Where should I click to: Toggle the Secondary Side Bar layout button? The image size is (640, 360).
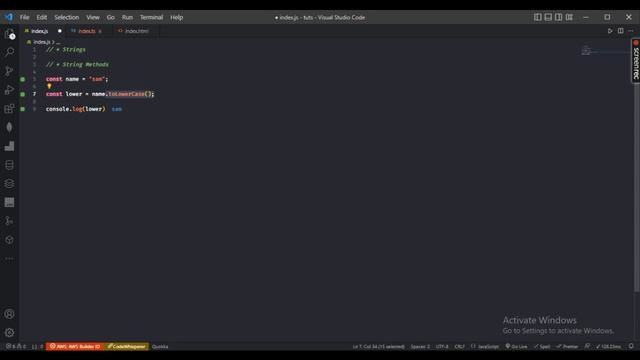[558, 17]
